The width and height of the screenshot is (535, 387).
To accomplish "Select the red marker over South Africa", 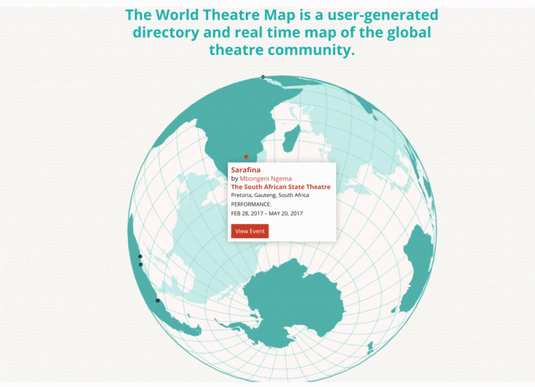I will 246,157.
